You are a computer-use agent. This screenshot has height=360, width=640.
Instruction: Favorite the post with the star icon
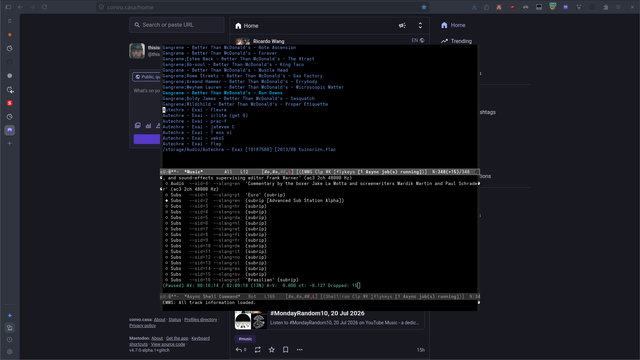271,350
